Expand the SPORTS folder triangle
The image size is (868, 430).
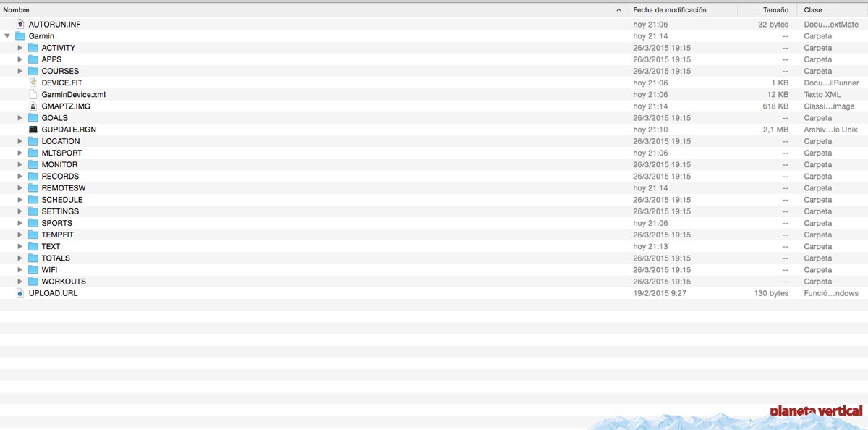(20, 223)
